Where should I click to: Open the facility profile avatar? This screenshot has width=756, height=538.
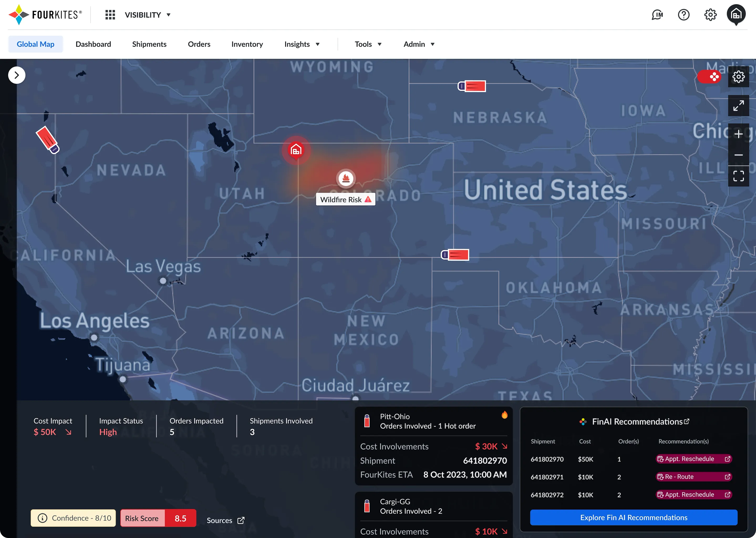(x=736, y=14)
